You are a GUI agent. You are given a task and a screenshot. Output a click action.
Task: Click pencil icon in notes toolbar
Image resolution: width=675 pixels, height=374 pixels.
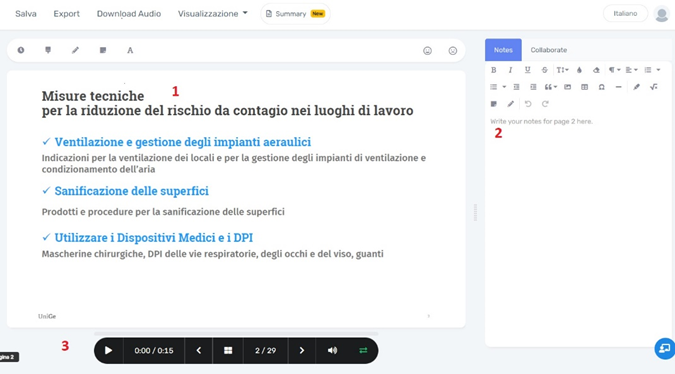pos(511,104)
